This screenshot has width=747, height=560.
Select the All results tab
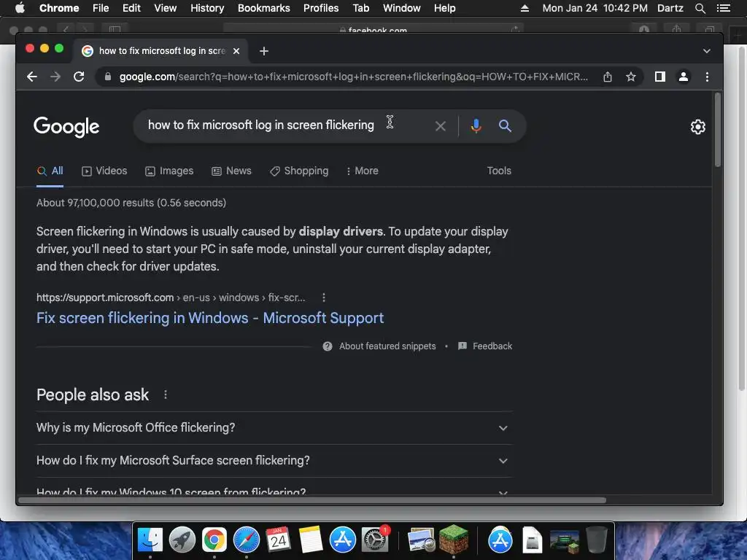pyautogui.click(x=50, y=171)
